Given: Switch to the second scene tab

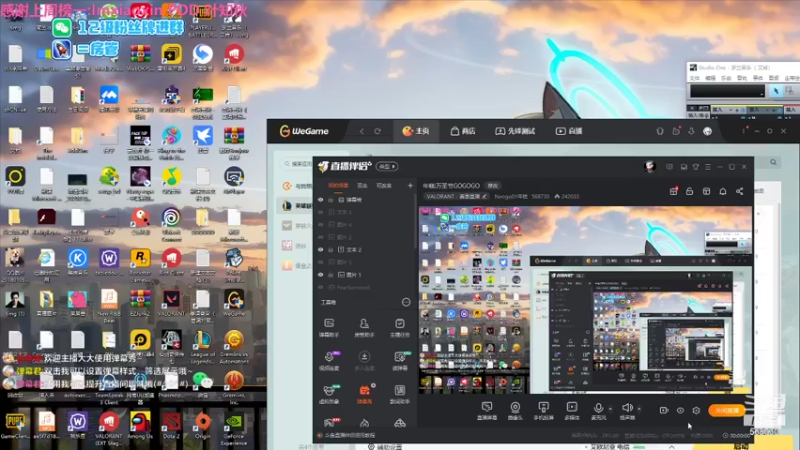Looking at the screenshot, I should [x=362, y=185].
